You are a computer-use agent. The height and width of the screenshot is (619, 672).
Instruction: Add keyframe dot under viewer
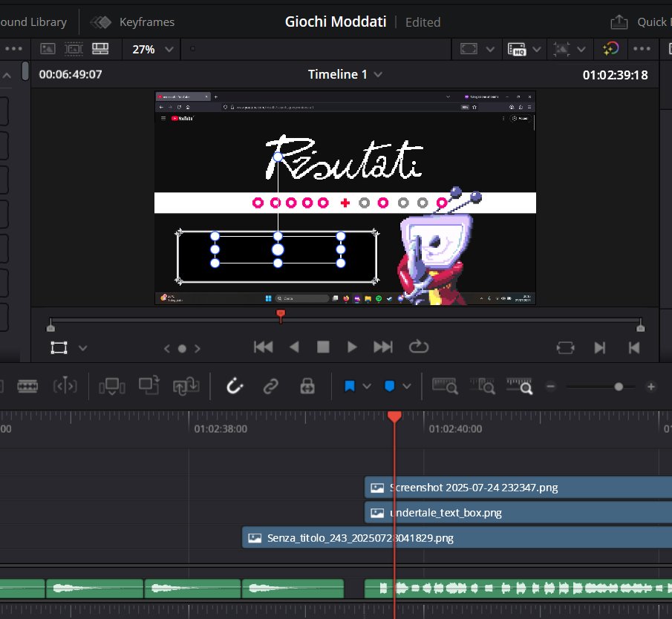point(182,349)
